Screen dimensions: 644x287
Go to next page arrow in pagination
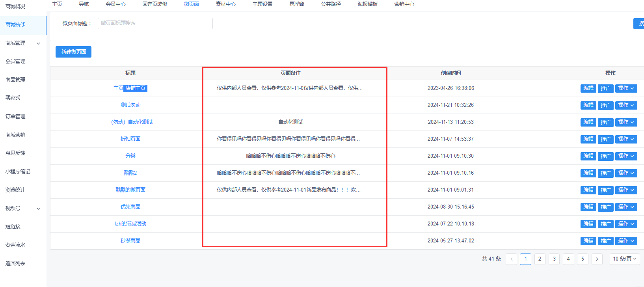597,259
